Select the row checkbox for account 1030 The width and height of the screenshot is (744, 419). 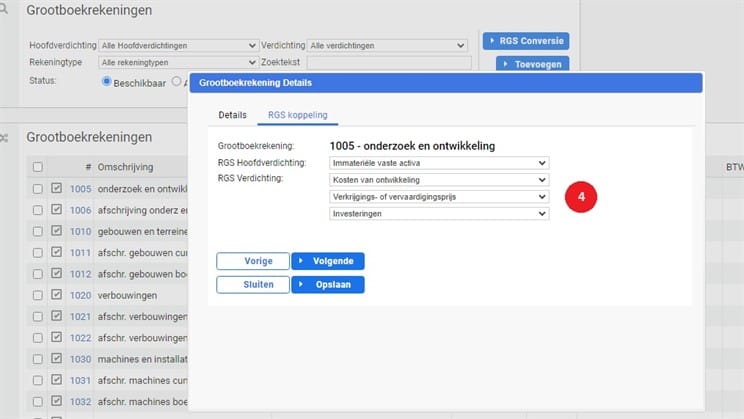[37, 359]
